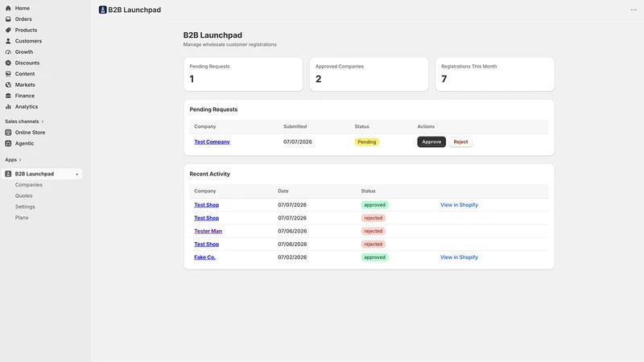Open the three-dot menu at top right
The image size is (644, 362).
point(634,10)
